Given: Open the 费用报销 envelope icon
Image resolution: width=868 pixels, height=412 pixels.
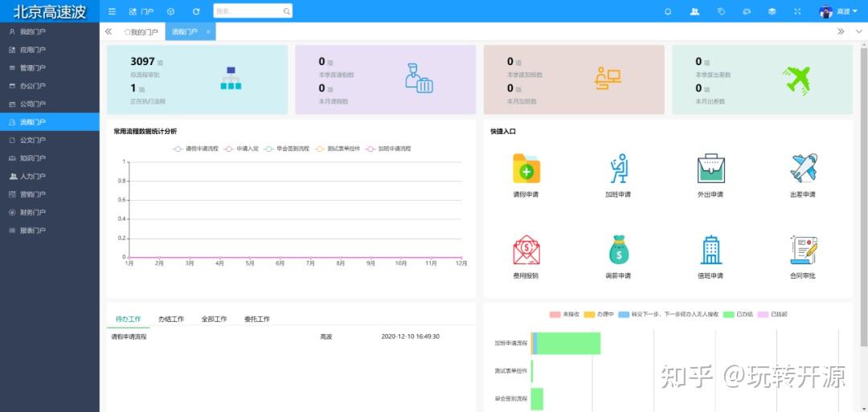Looking at the screenshot, I should (526, 250).
